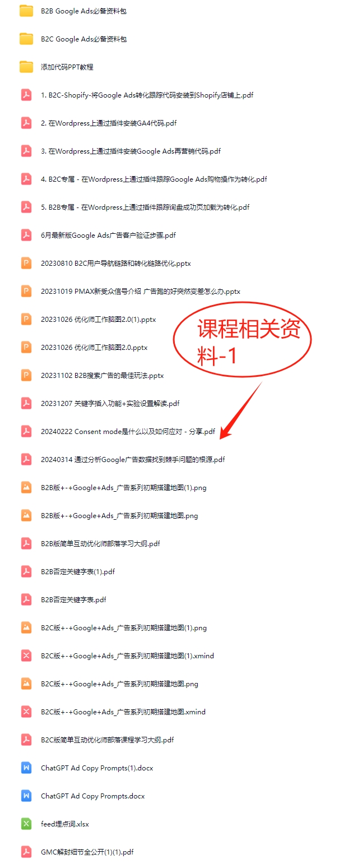This screenshot has width=348, height=868.
Task: Open B2B否定关键字表.pdf file name
Action: coord(73,600)
